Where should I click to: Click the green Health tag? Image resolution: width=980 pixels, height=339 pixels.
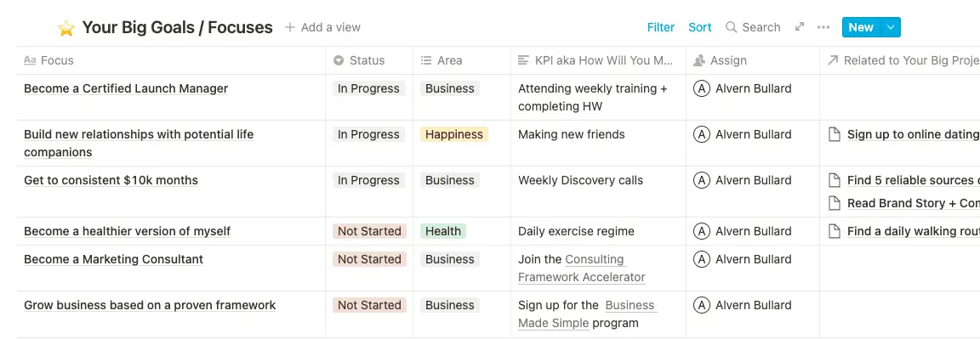click(443, 231)
